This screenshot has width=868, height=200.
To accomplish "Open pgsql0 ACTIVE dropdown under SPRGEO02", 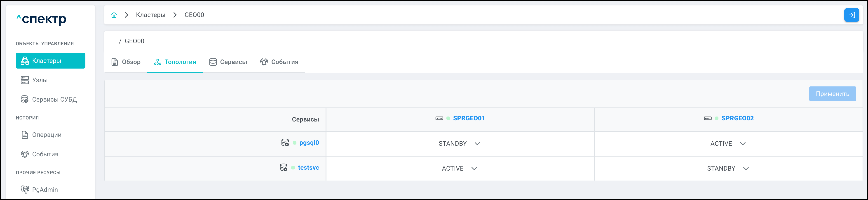I will coord(728,144).
